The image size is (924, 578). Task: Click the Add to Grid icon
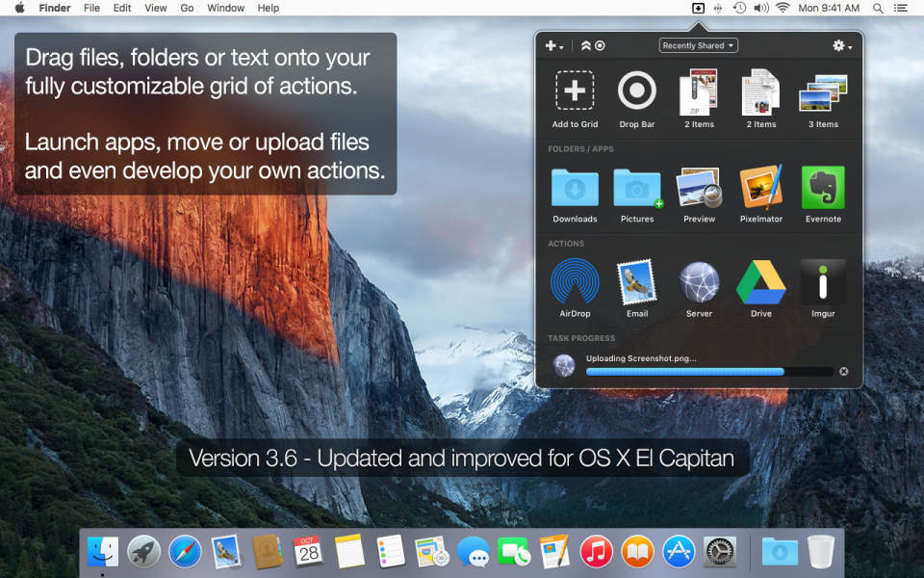click(x=575, y=91)
